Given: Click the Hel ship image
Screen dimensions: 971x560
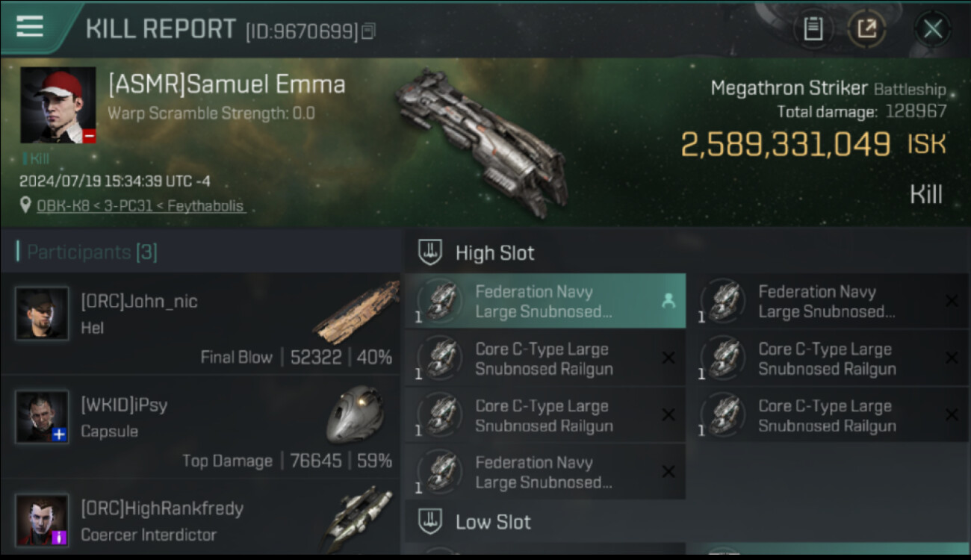Looking at the screenshot, I should (x=356, y=311).
